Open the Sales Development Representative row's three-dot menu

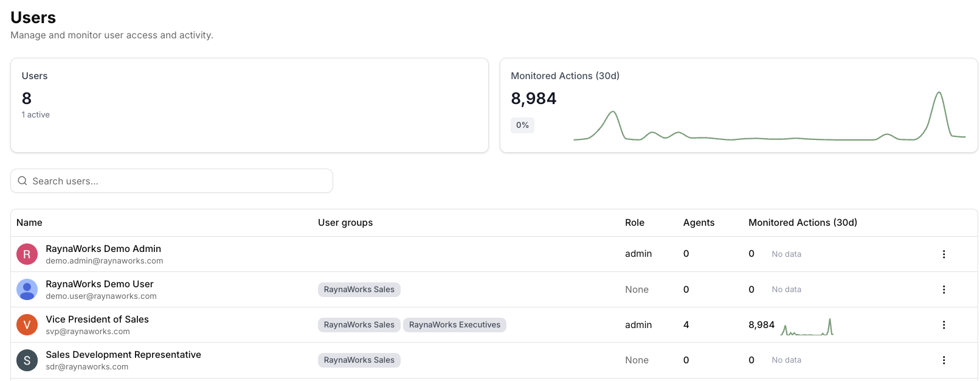tap(944, 360)
